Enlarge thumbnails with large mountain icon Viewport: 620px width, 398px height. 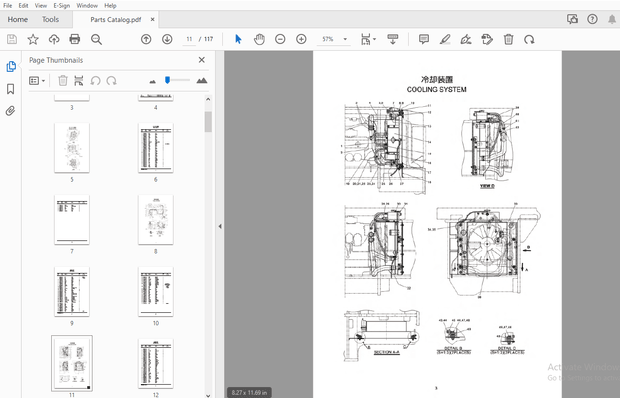[x=202, y=81]
